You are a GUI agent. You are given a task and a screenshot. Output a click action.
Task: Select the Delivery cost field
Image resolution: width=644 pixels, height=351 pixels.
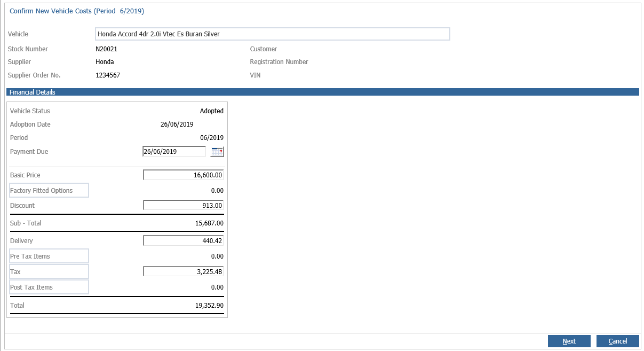click(x=184, y=241)
